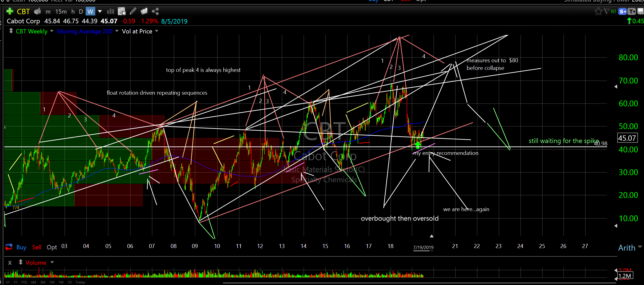The image size is (644, 285).
Task: Click the green plus add-chart icon
Action: [x=10, y=11]
